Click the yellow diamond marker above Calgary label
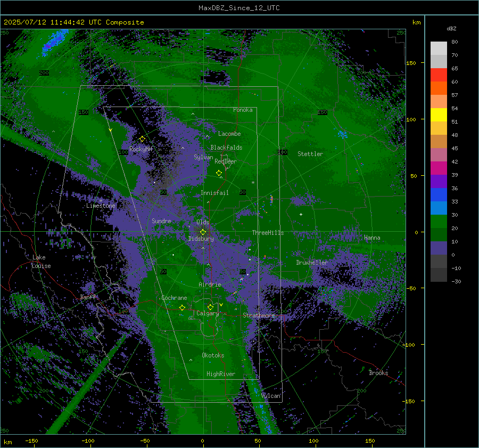This screenshot has height=448, width=479. tap(210, 307)
